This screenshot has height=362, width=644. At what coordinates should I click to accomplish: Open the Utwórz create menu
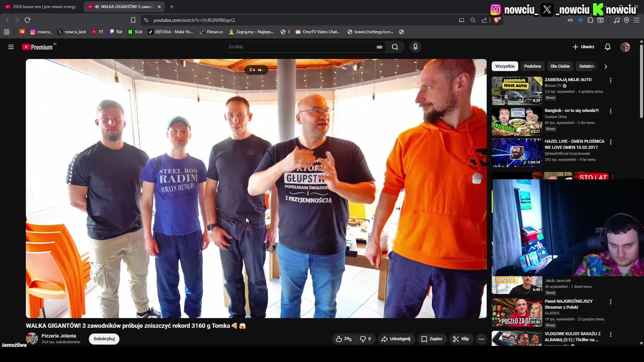click(584, 47)
